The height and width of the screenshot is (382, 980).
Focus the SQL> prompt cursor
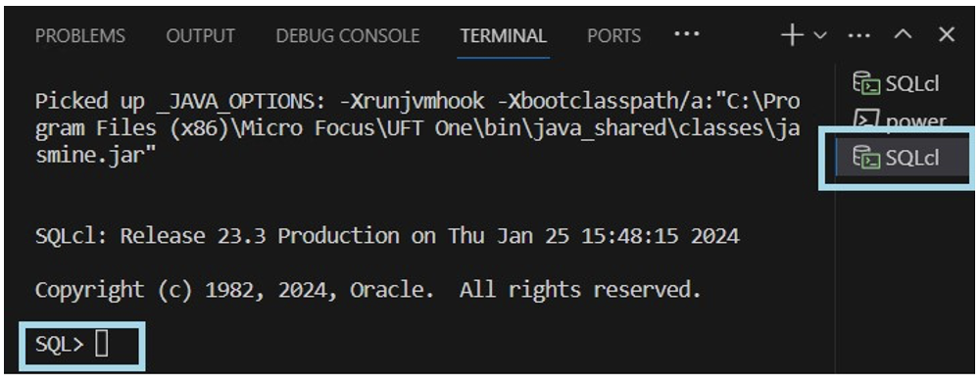101,345
